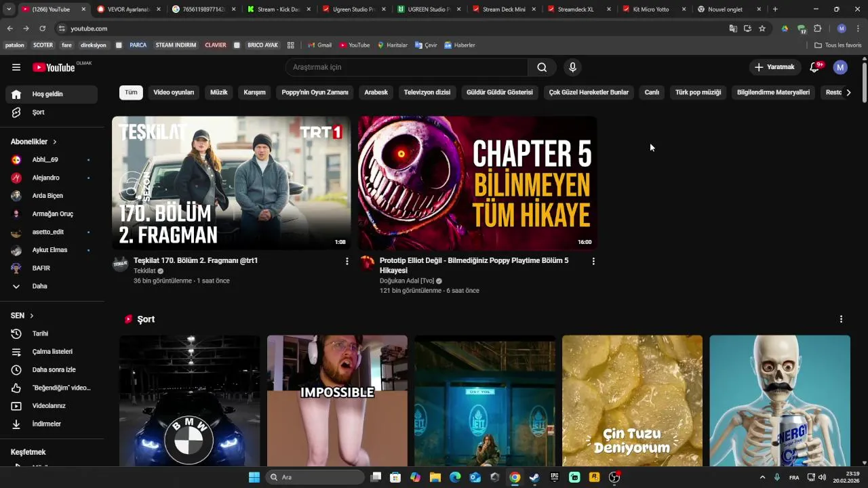
Task: Open Çin Tuzu Deniyorum short
Action: [632, 401]
